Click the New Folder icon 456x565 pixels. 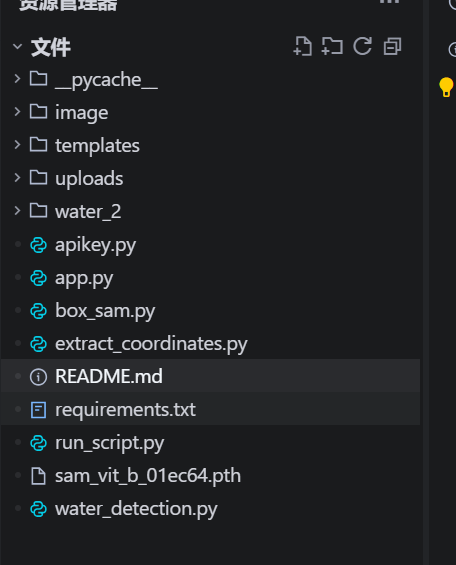point(332,46)
